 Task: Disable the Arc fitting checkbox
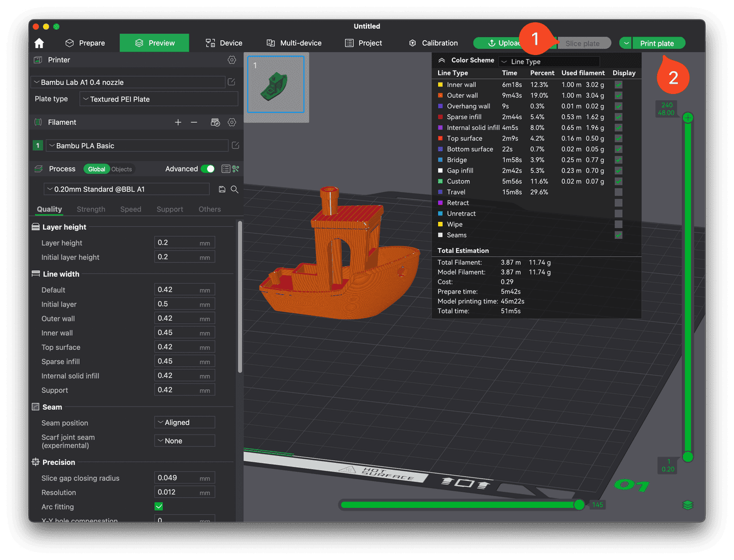159,507
